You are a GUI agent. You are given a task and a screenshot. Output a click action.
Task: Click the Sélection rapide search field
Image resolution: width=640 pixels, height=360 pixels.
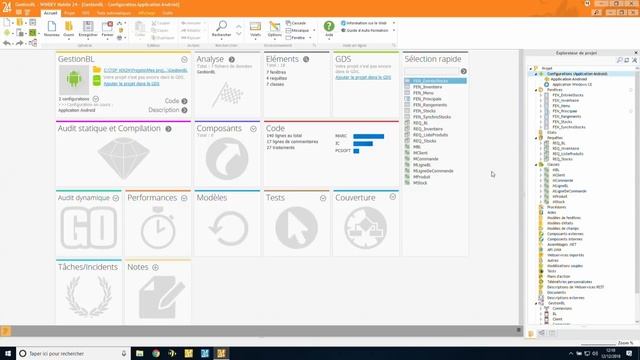pos(432,71)
